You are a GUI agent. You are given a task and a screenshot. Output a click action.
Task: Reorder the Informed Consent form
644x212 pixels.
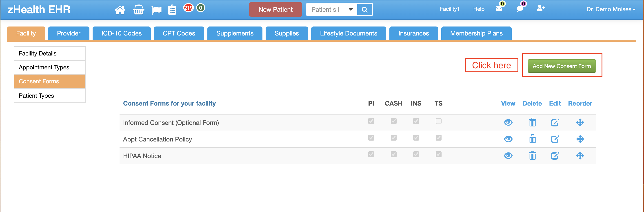coord(580,122)
